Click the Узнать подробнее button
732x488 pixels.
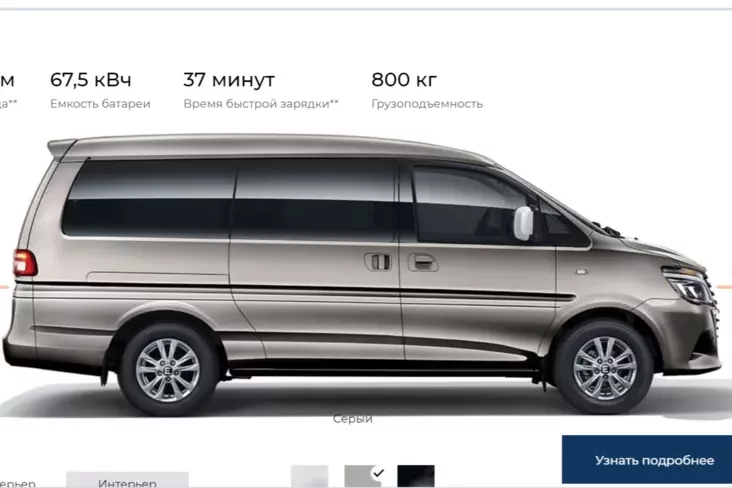pyautogui.click(x=647, y=460)
